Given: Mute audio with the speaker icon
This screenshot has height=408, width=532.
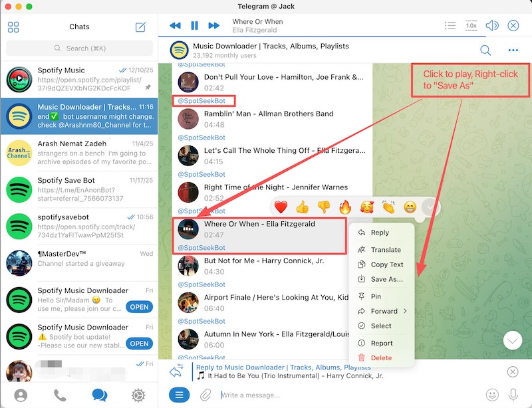Looking at the screenshot, I should (493, 25).
